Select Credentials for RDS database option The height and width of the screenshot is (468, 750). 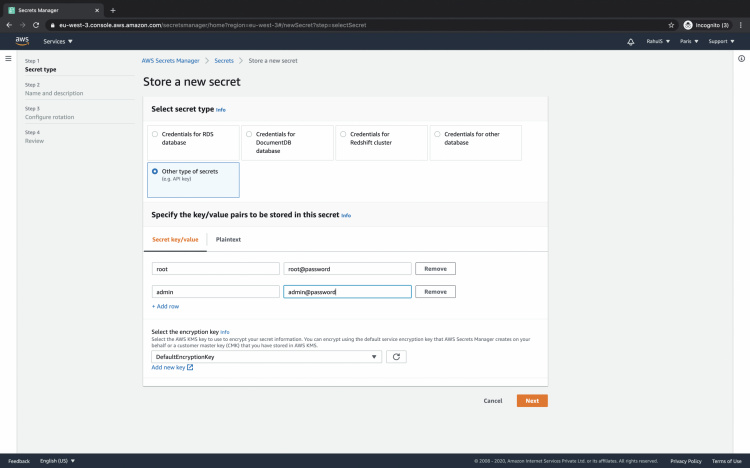[x=154, y=133]
